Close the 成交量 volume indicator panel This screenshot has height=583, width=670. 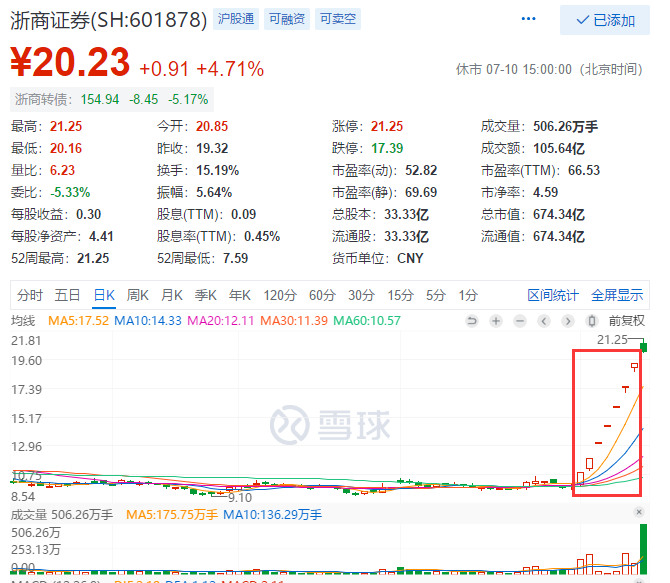[639, 512]
